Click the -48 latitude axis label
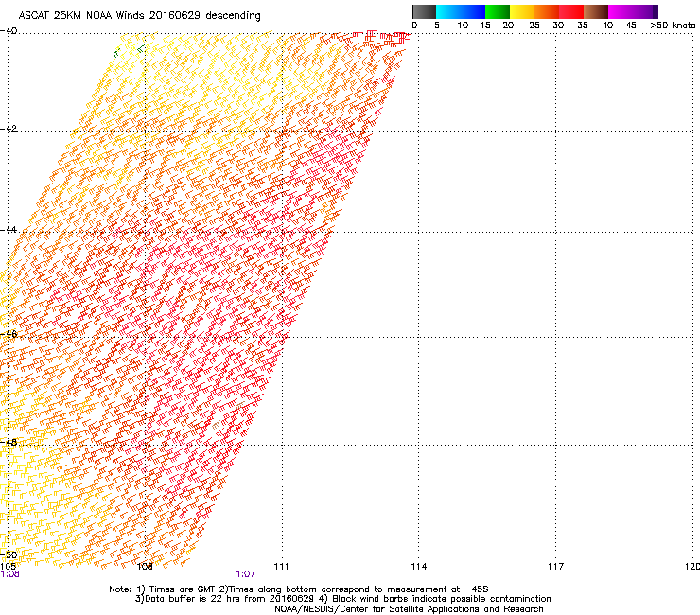 (9, 443)
